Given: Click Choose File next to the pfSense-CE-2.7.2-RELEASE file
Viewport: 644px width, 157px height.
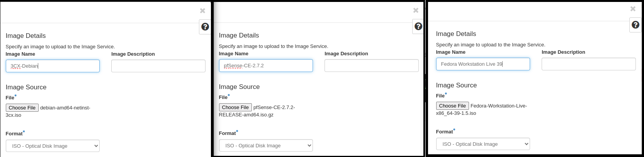Looking at the screenshot, I should click(x=235, y=108).
